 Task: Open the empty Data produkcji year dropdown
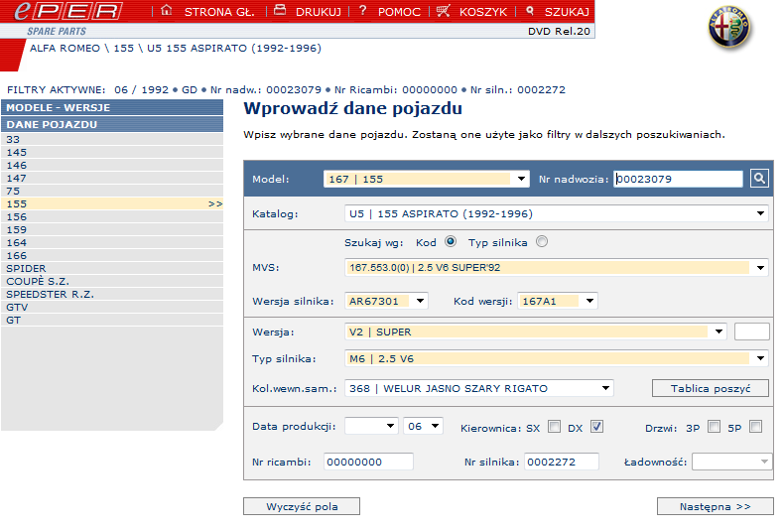[x=371, y=426]
